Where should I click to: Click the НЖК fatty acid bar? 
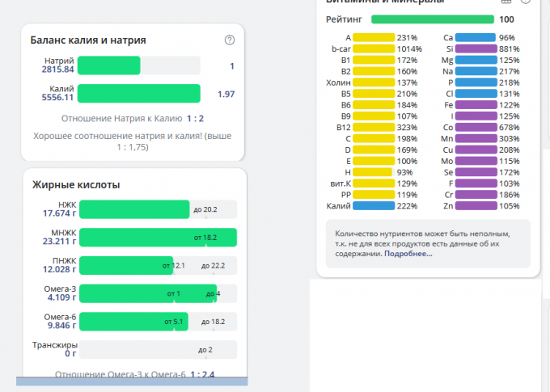[x=134, y=209]
